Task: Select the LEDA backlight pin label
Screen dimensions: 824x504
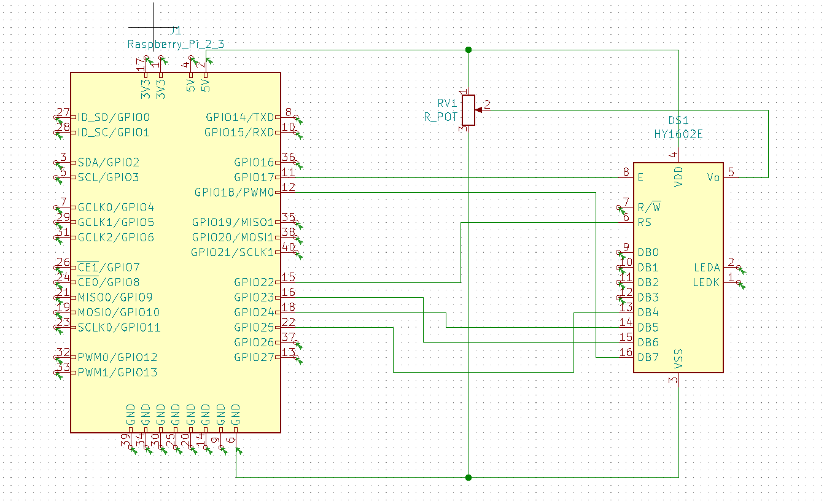Action: click(x=707, y=267)
